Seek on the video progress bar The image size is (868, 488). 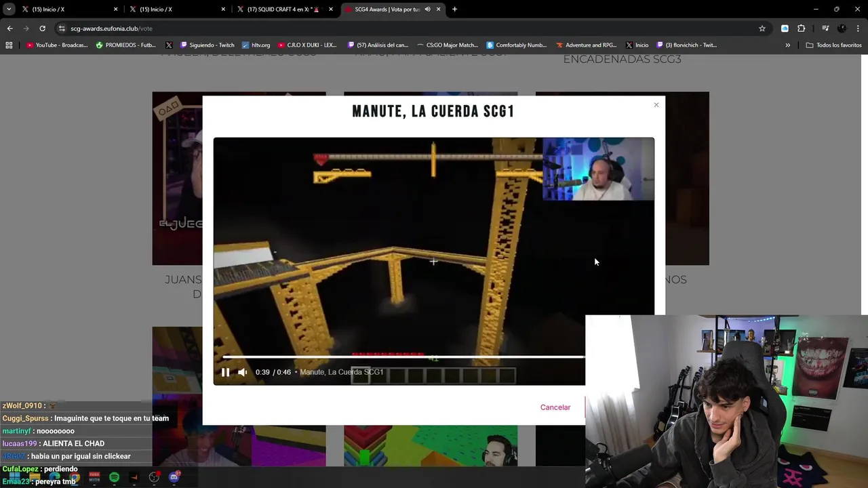pos(403,357)
